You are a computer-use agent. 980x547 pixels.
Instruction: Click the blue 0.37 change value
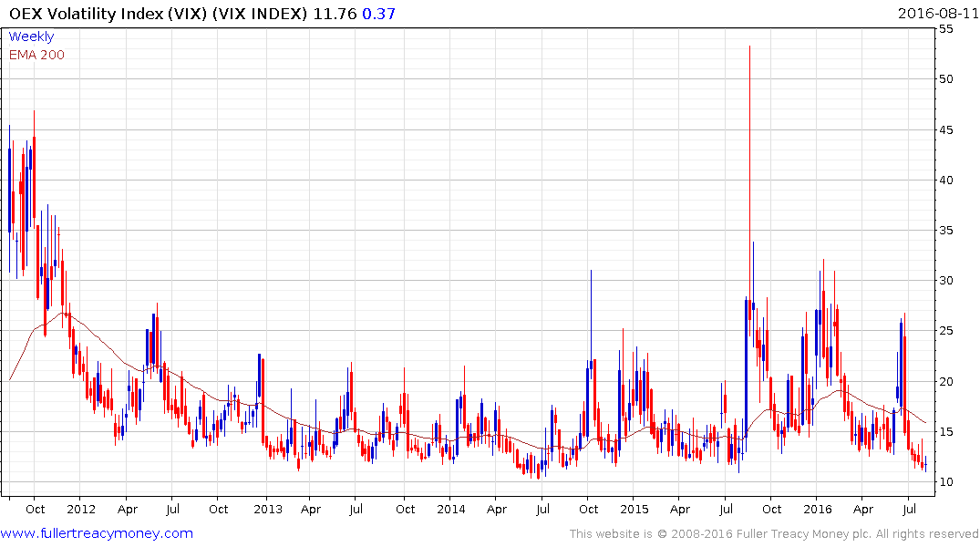(378, 13)
